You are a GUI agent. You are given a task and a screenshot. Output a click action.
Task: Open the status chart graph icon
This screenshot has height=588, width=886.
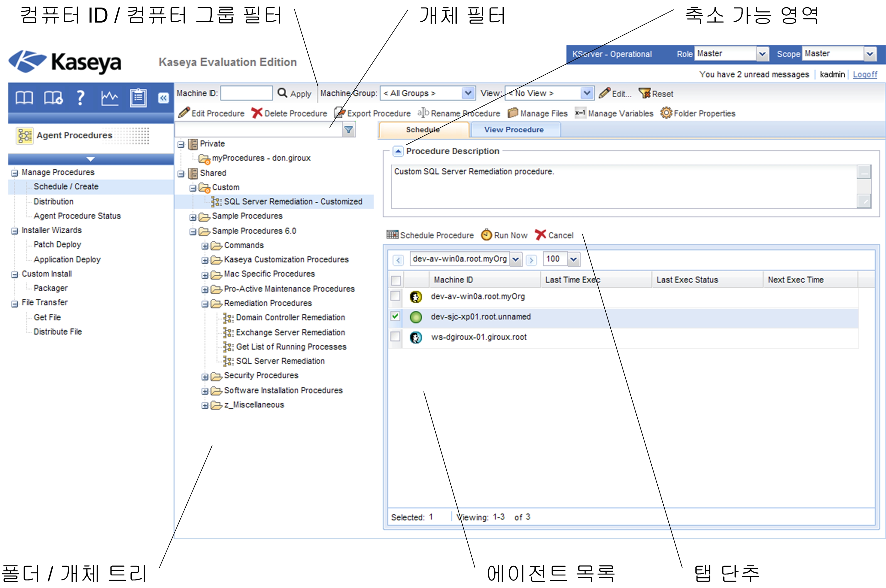coord(109,98)
